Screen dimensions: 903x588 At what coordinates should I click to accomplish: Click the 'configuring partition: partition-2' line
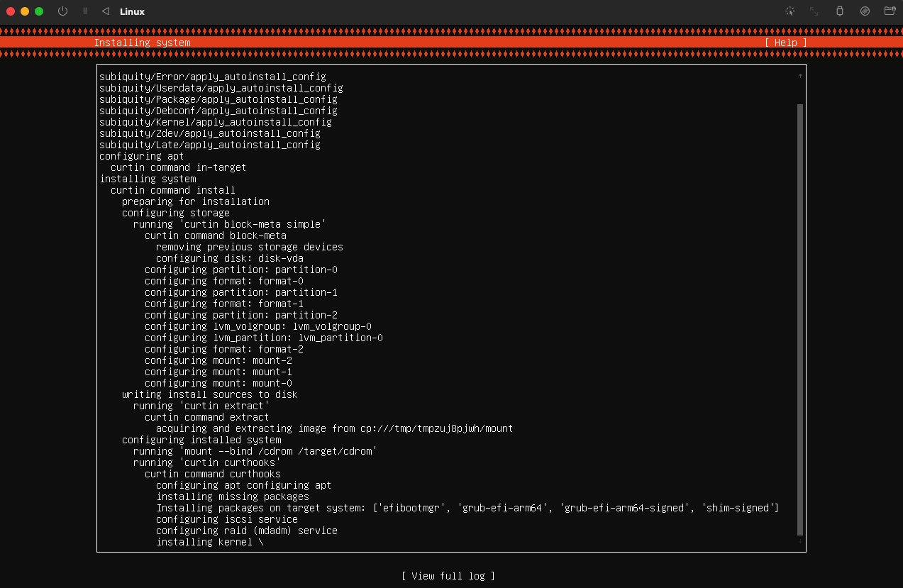(x=241, y=315)
